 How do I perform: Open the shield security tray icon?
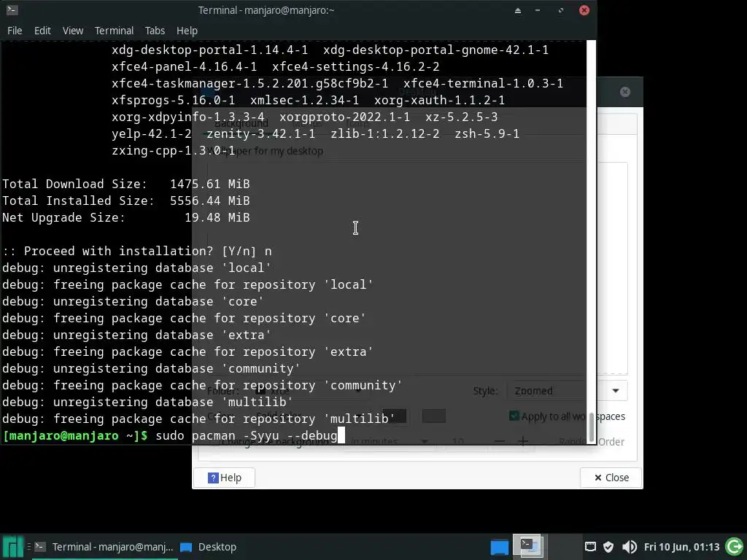click(608, 547)
